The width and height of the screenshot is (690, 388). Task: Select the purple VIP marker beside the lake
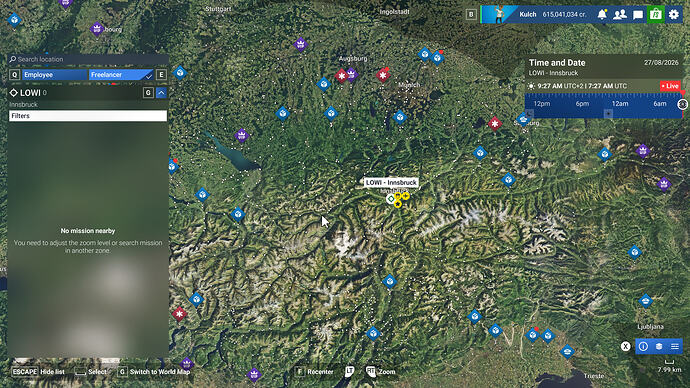click(241, 135)
